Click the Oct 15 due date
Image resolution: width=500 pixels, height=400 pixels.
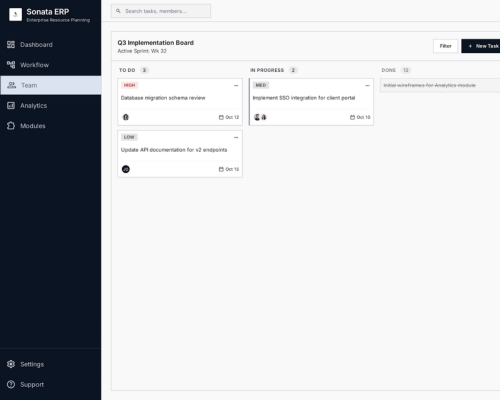tap(232, 169)
